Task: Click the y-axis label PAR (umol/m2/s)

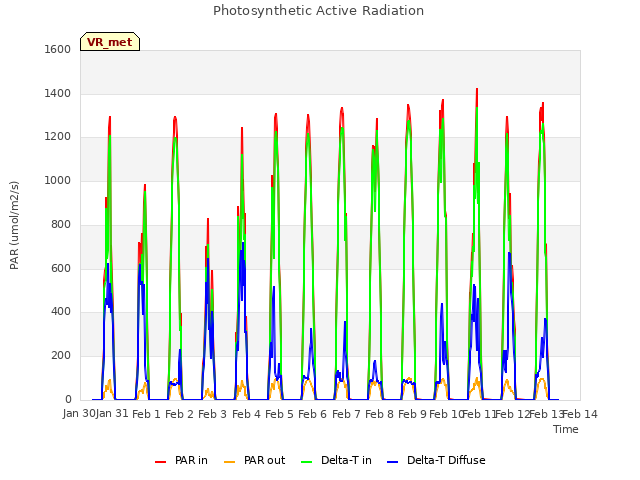Action: click(14, 225)
